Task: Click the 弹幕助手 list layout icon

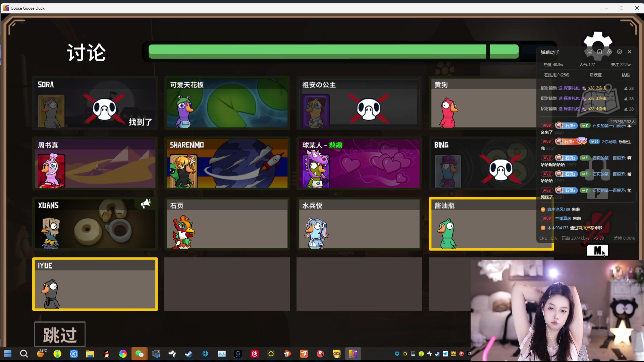Action: [599, 52]
